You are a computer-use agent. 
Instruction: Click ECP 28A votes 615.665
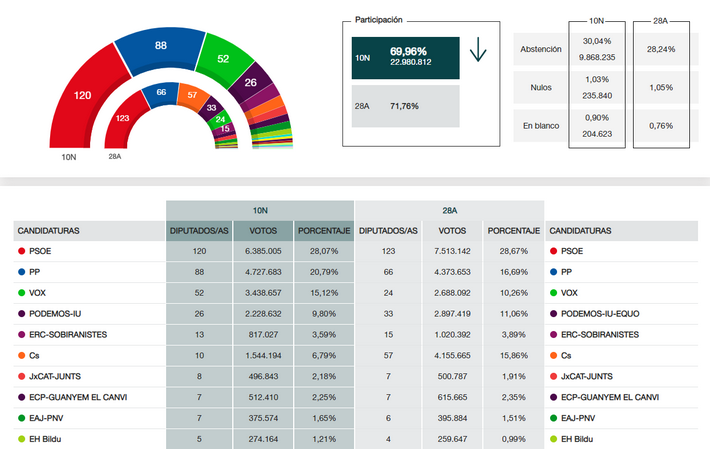452,397
